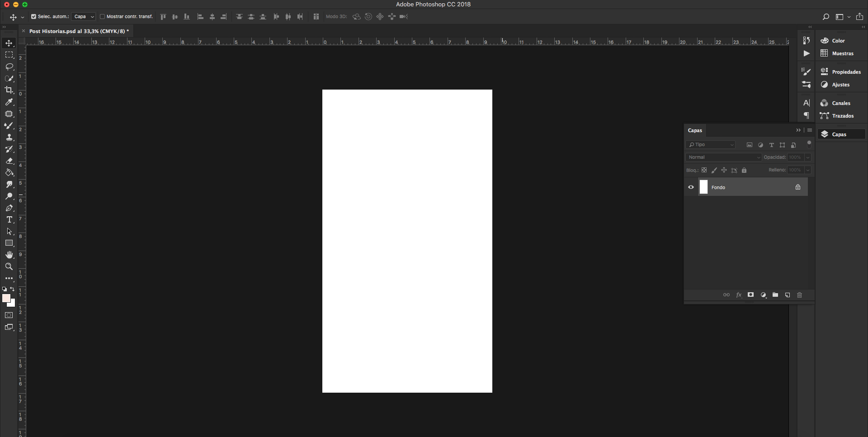The width and height of the screenshot is (868, 437).
Task: Open the Edit Toolbar three-dots menu
Action: pyautogui.click(x=9, y=279)
